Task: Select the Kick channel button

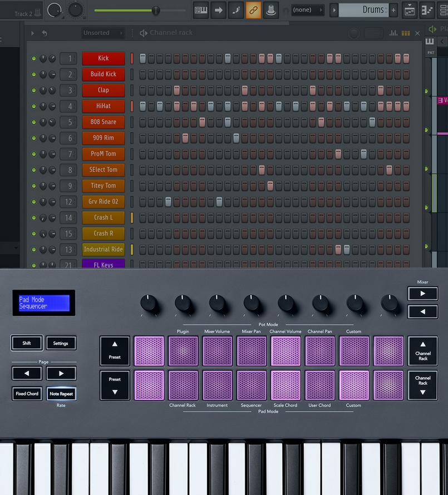Action: [x=104, y=58]
